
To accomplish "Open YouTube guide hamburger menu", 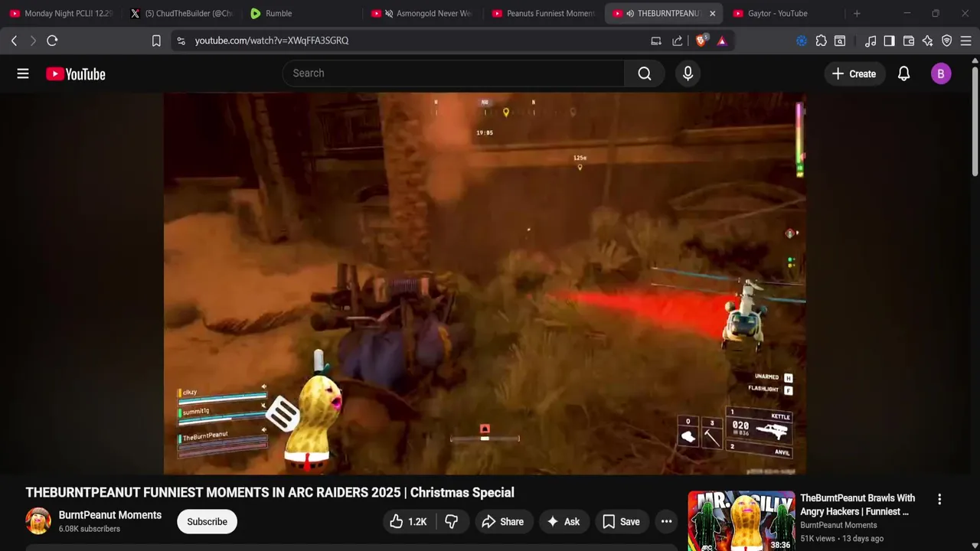I will 23,73.
